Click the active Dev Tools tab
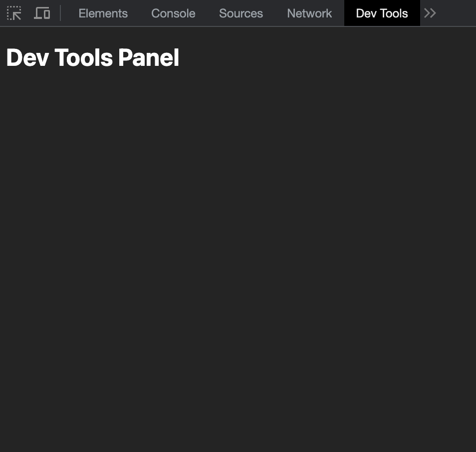Image resolution: width=476 pixels, height=452 pixels. coord(382,13)
